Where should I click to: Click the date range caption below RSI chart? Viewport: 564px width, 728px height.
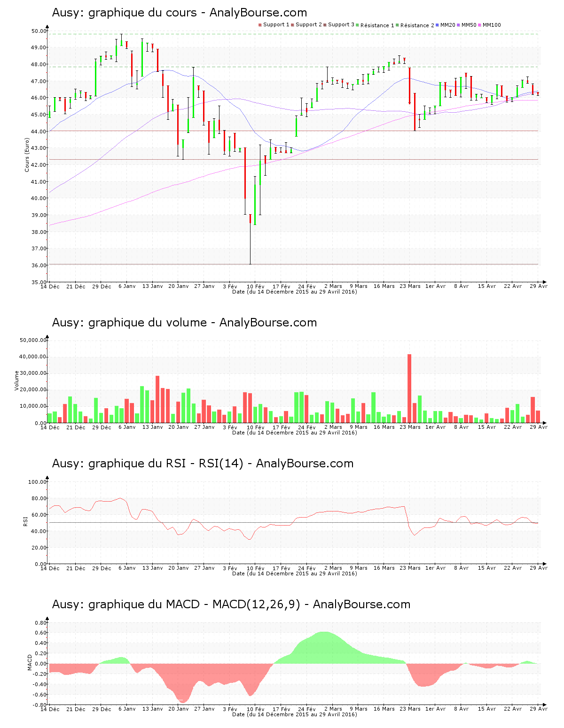(295, 573)
